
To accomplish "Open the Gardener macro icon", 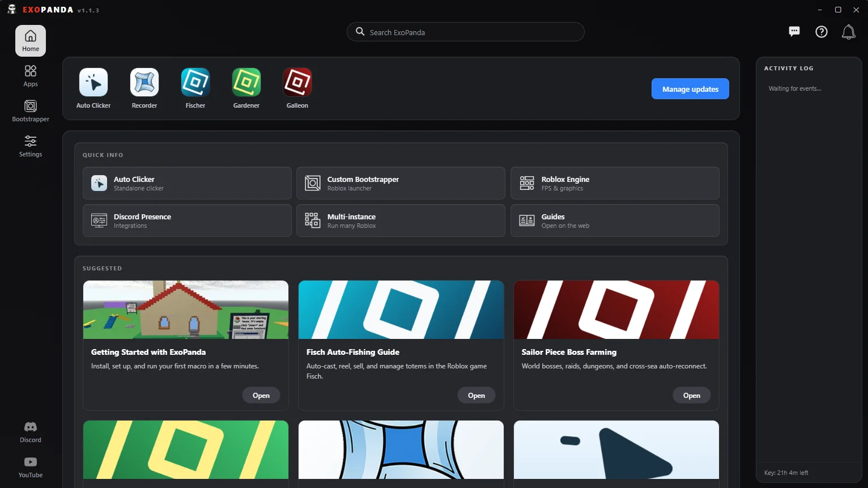I will pos(246,83).
